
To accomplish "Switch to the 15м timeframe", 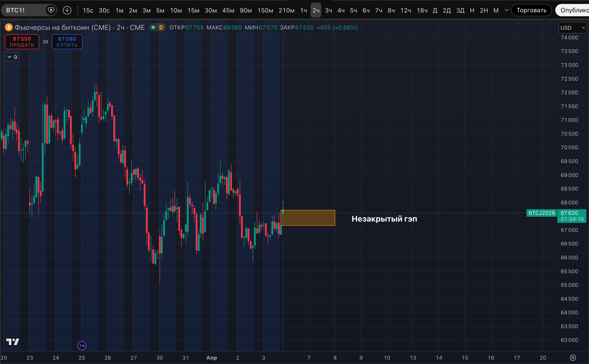I will click(193, 10).
